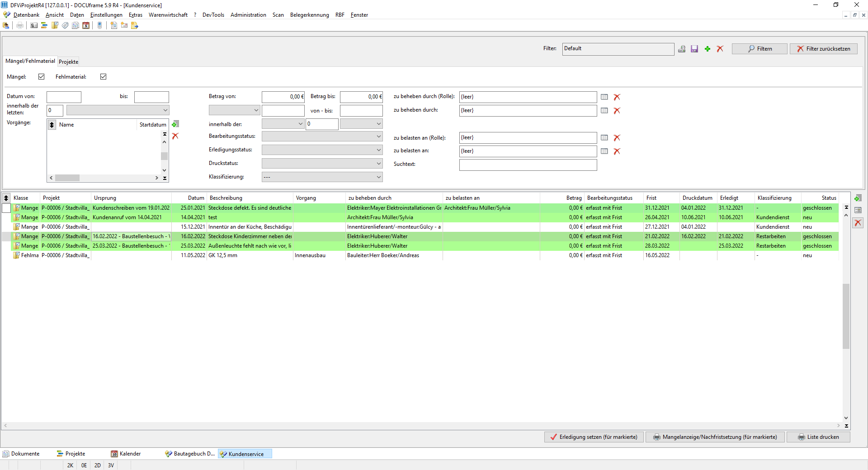Switch to the Dokumente bottom tab
Screen dimensions: 868x470
[21, 454]
